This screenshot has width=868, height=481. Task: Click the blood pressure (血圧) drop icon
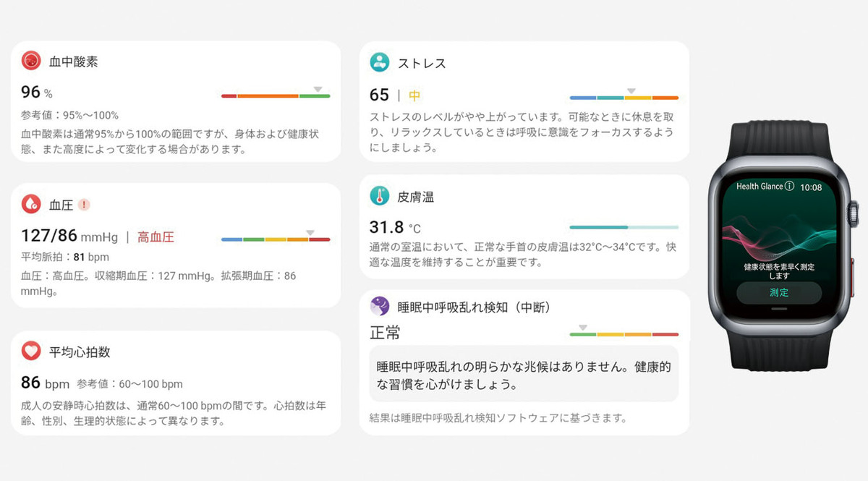pyautogui.click(x=31, y=205)
